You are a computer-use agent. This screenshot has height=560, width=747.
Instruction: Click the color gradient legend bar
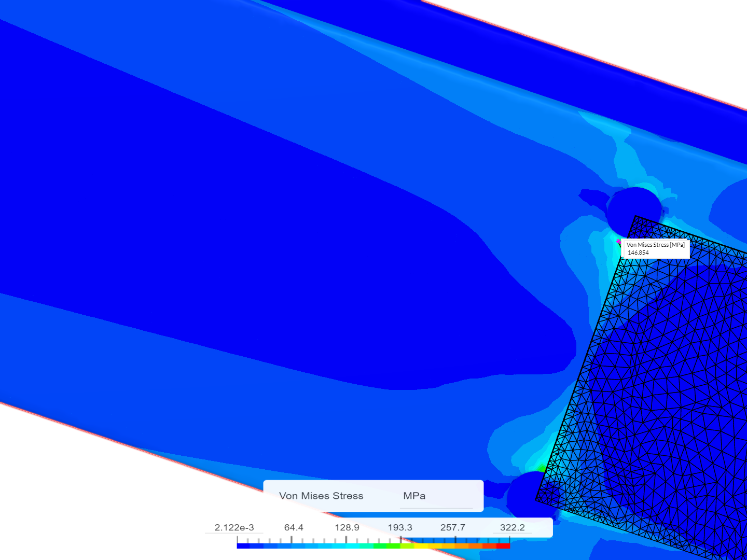[x=374, y=545]
